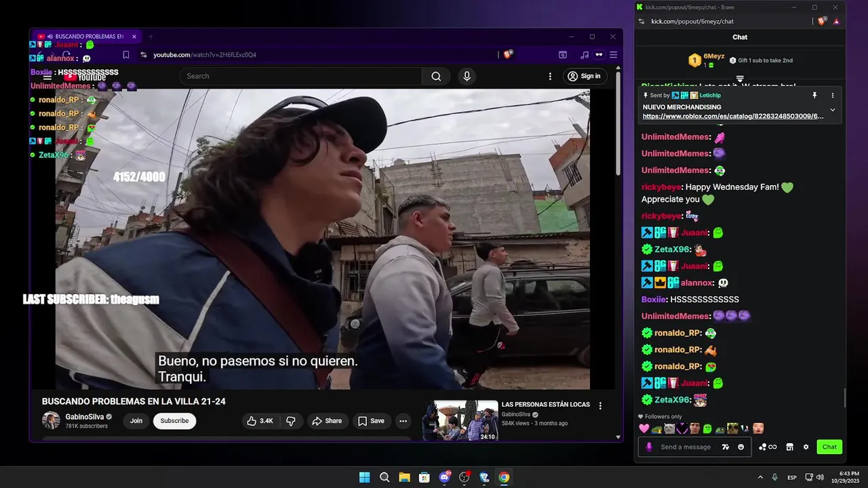Open File Explorer from taskbar
Image resolution: width=868 pixels, height=488 pixels.
pyautogui.click(x=404, y=477)
